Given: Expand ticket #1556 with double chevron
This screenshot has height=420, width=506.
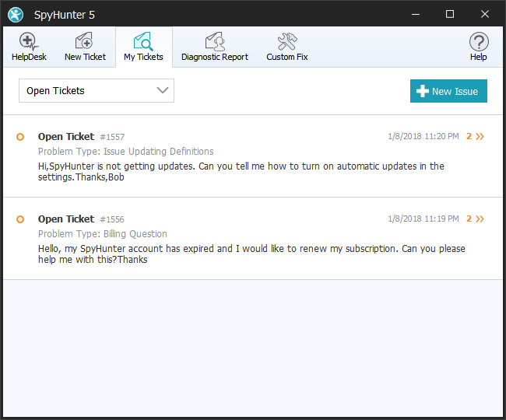Looking at the screenshot, I should coord(480,219).
